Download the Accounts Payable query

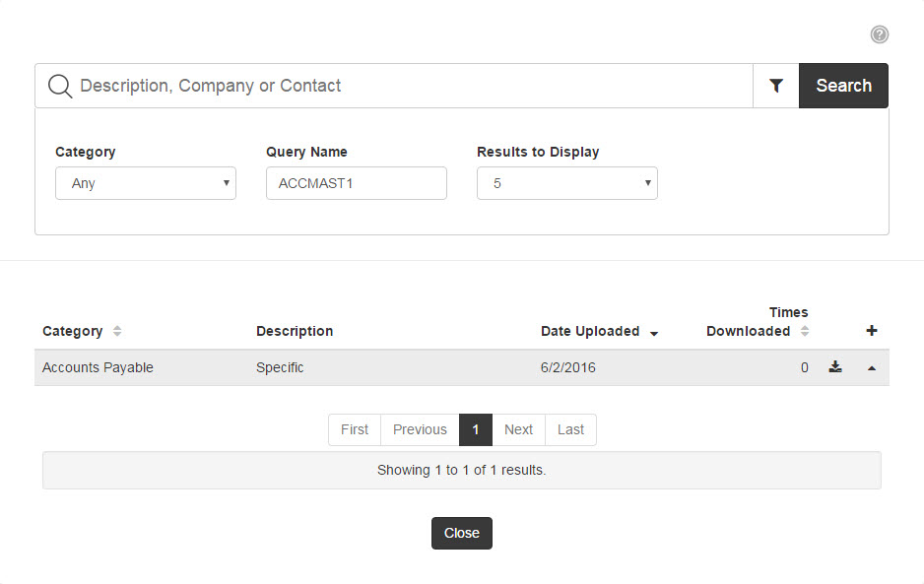click(835, 367)
